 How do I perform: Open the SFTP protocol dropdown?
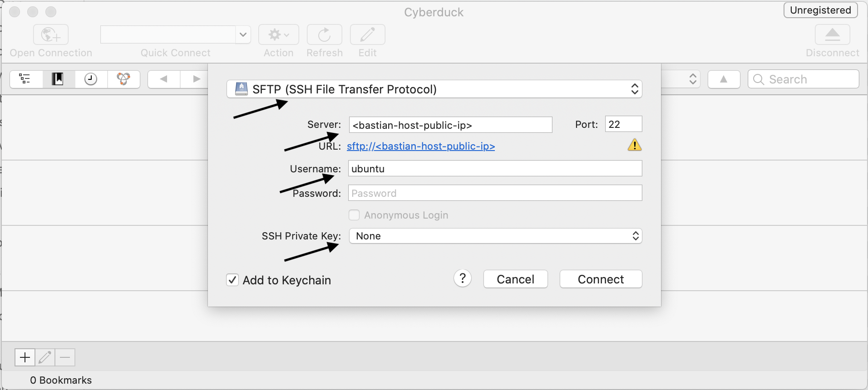[434, 89]
